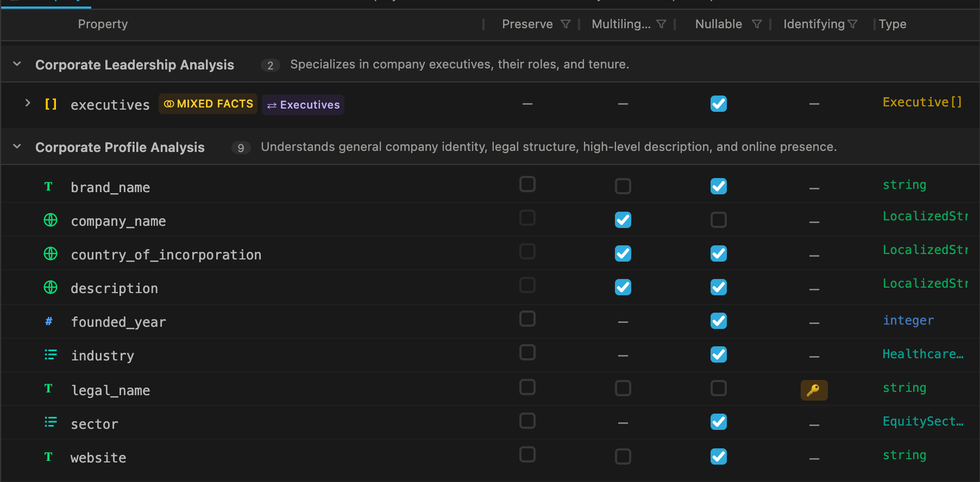The image size is (980, 482).
Task: Open the Executives relation badge
Action: [303, 105]
